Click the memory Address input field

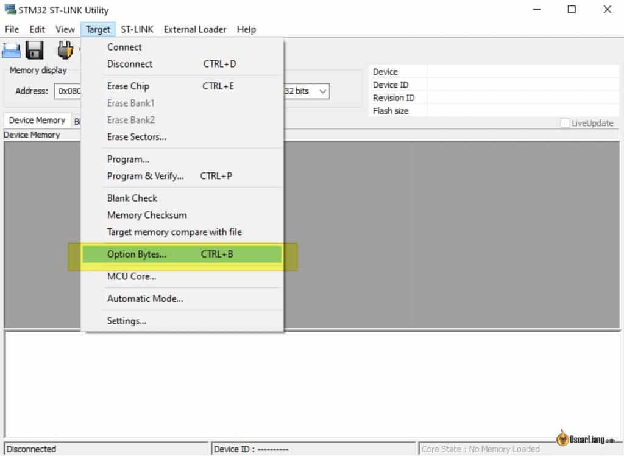click(67, 91)
